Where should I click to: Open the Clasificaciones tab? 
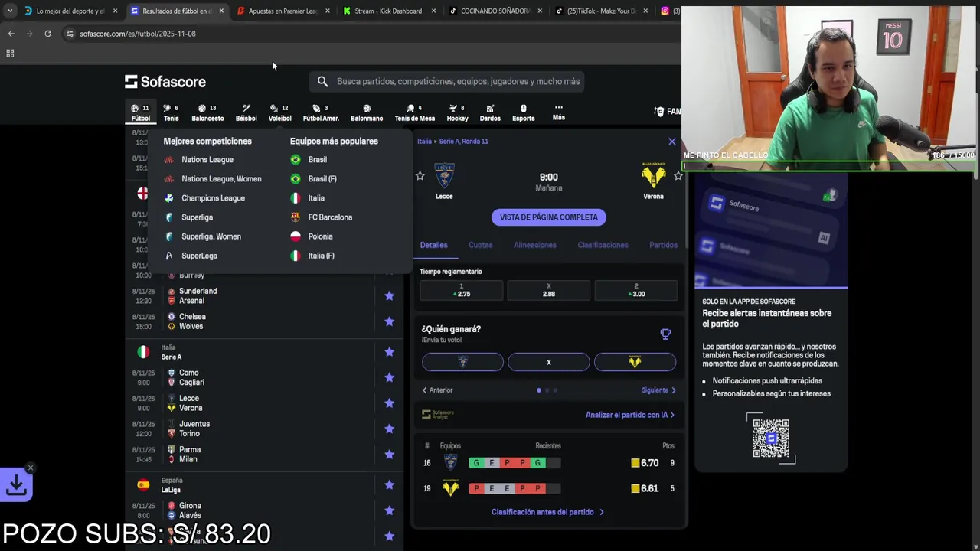603,245
